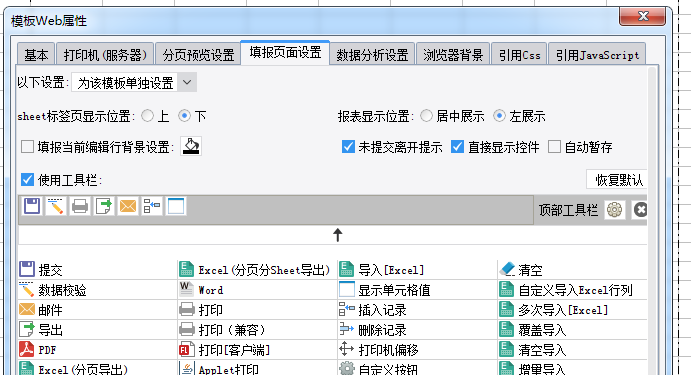Select 自定义导入Excel行列 item
691x375 pixels.
tap(566, 290)
